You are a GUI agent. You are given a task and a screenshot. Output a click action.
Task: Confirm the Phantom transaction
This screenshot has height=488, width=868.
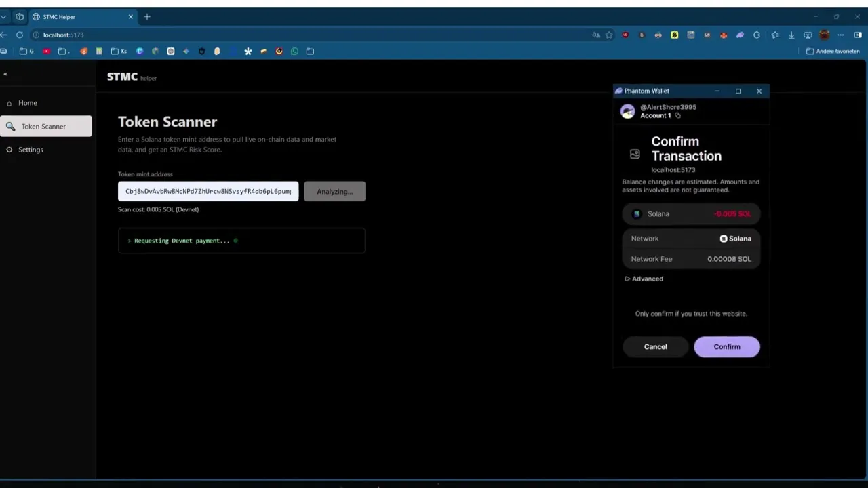point(727,346)
